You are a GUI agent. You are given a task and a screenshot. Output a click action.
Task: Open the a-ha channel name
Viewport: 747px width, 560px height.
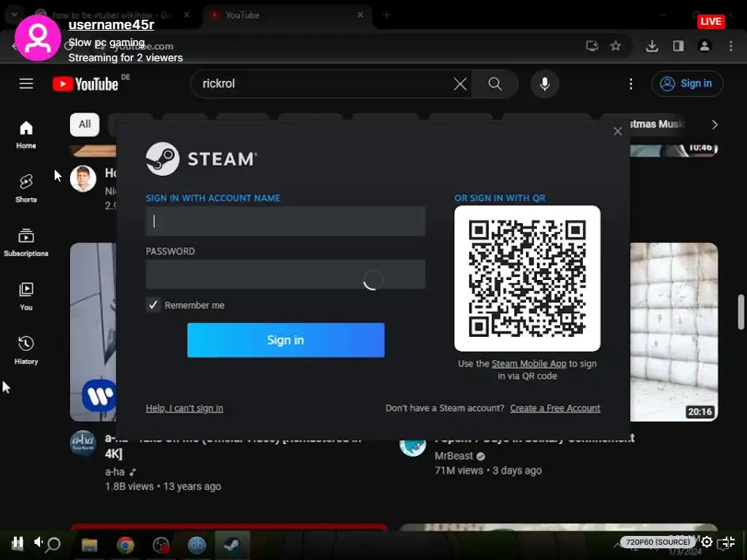pos(115,472)
